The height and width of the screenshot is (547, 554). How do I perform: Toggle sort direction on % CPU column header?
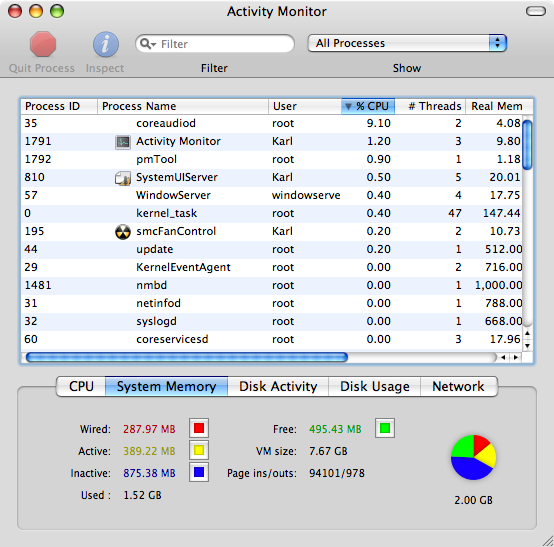368,106
